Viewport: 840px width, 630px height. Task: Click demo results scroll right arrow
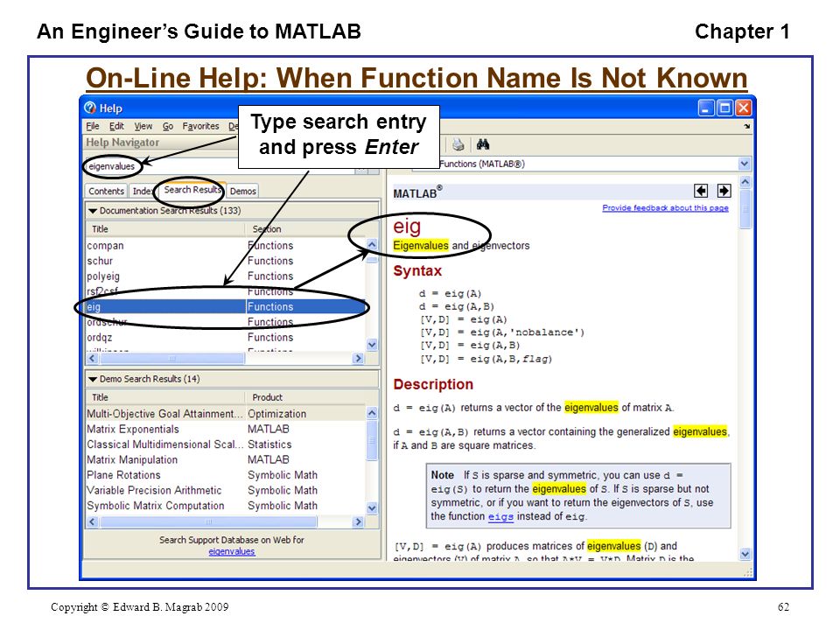click(x=359, y=521)
